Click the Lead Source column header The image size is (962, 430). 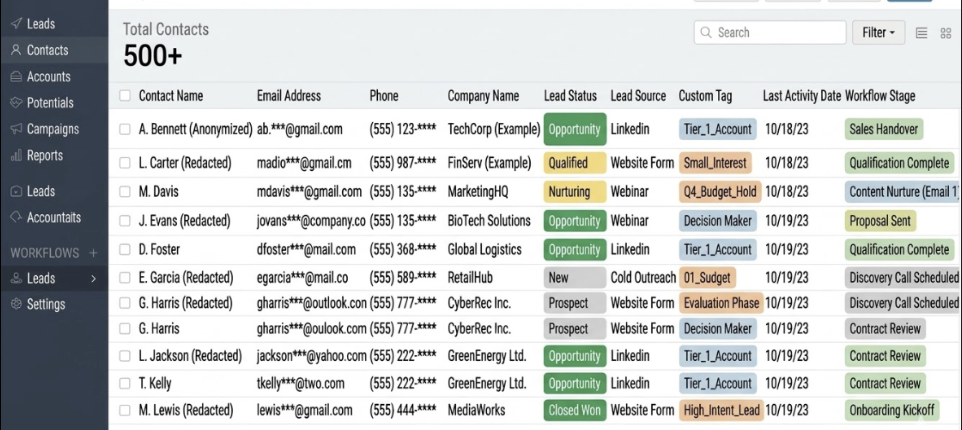(x=638, y=96)
